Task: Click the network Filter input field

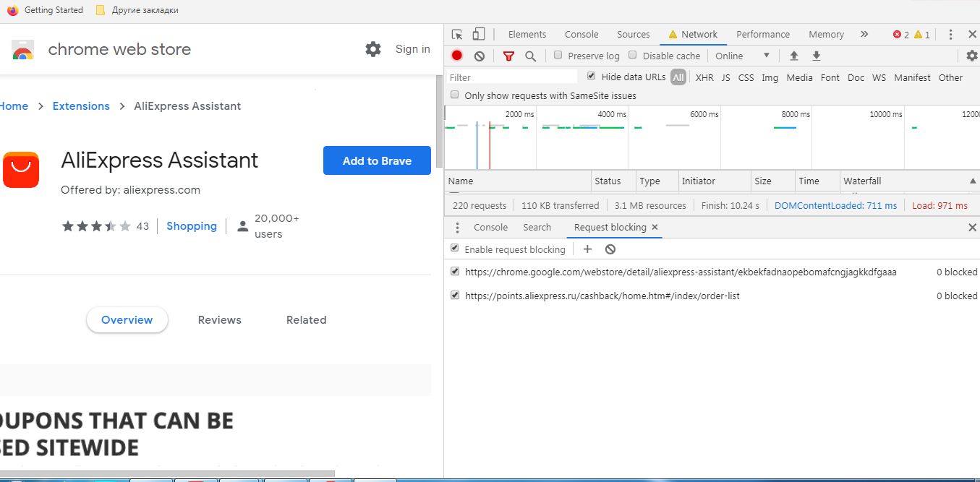Action: [511, 77]
